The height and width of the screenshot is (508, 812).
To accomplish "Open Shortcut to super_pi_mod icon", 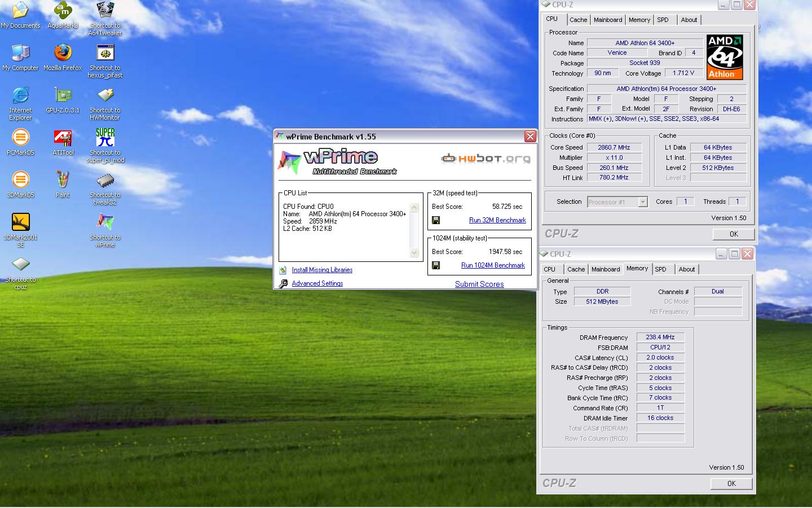I will [105, 146].
